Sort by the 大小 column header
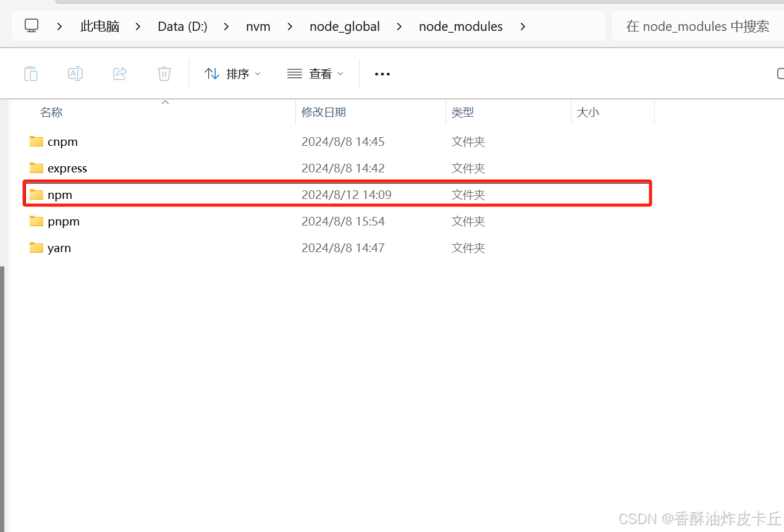This screenshot has width=784, height=532. (588, 112)
